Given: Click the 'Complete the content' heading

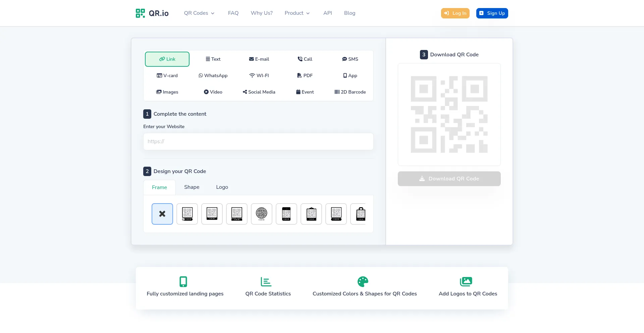Looking at the screenshot, I should (180, 114).
